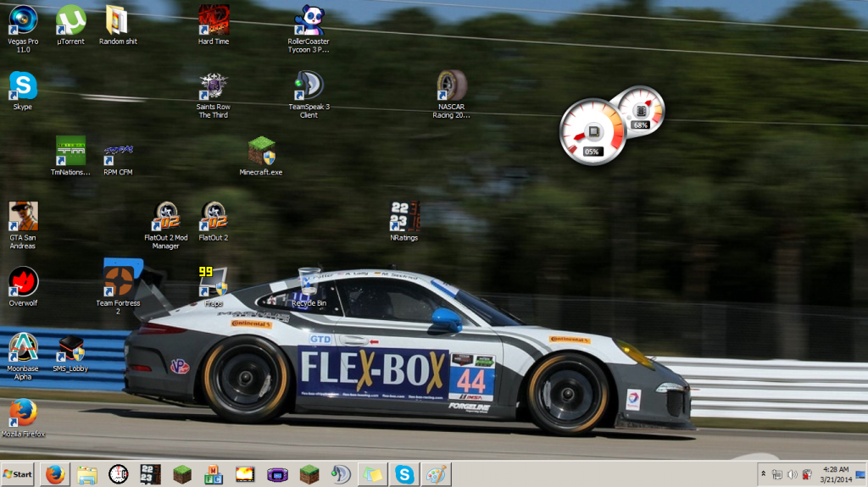Expand hidden system tray icons
Viewport: 868px width, 487px height.
(x=764, y=474)
